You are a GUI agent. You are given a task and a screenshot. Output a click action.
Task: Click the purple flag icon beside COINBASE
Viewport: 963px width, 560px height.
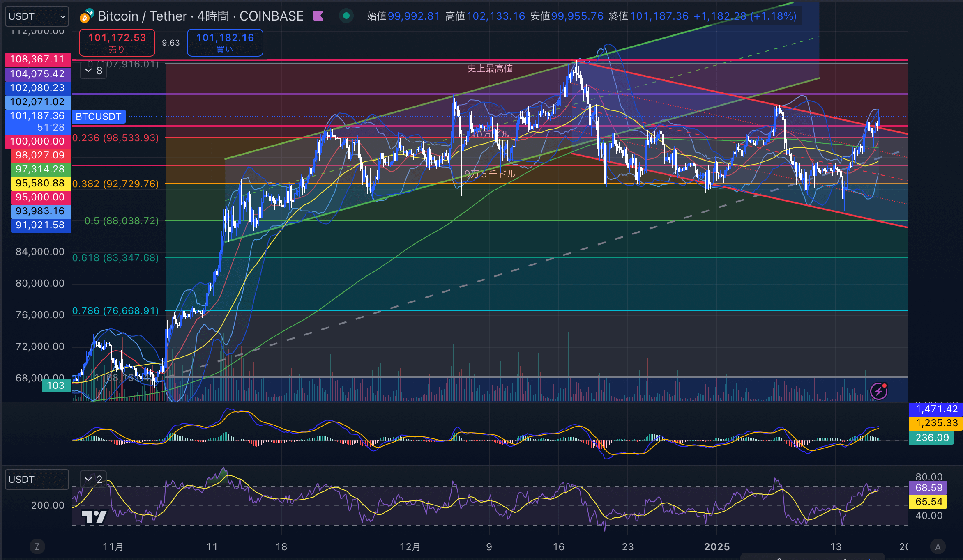pos(318,16)
